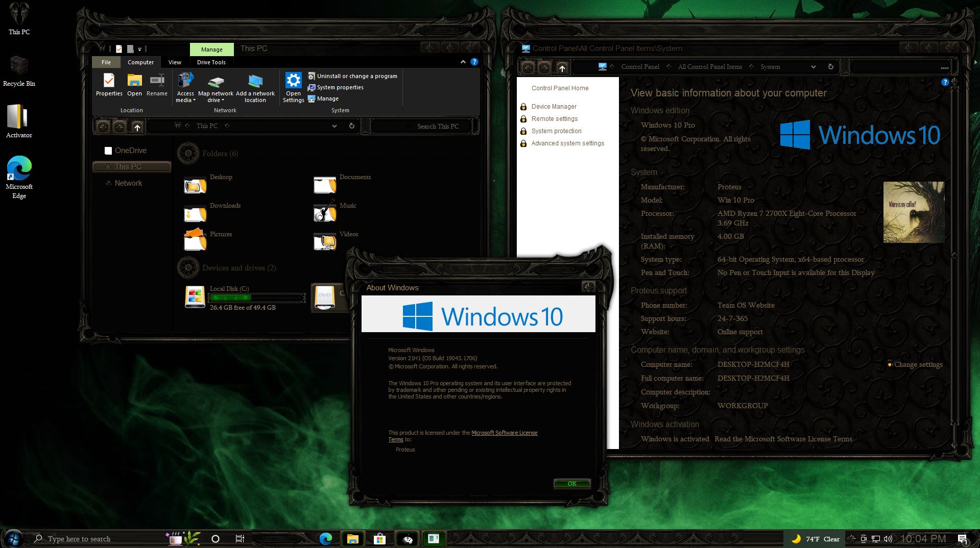Click the Cortana circle on taskbar

[216, 539]
